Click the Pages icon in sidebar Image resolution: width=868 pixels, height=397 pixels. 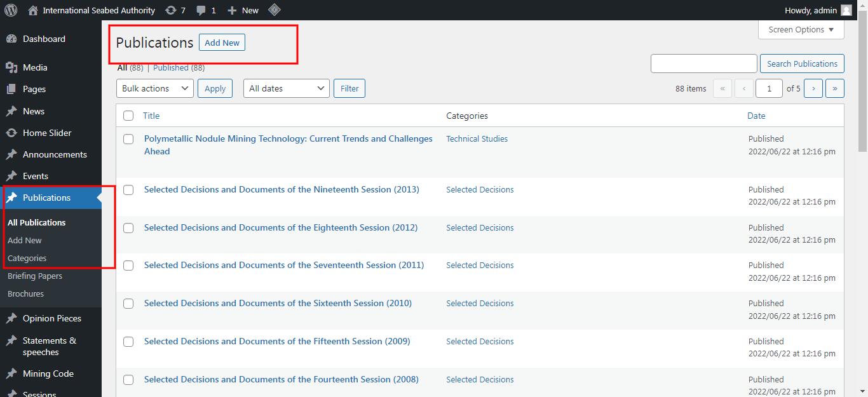[x=11, y=89]
